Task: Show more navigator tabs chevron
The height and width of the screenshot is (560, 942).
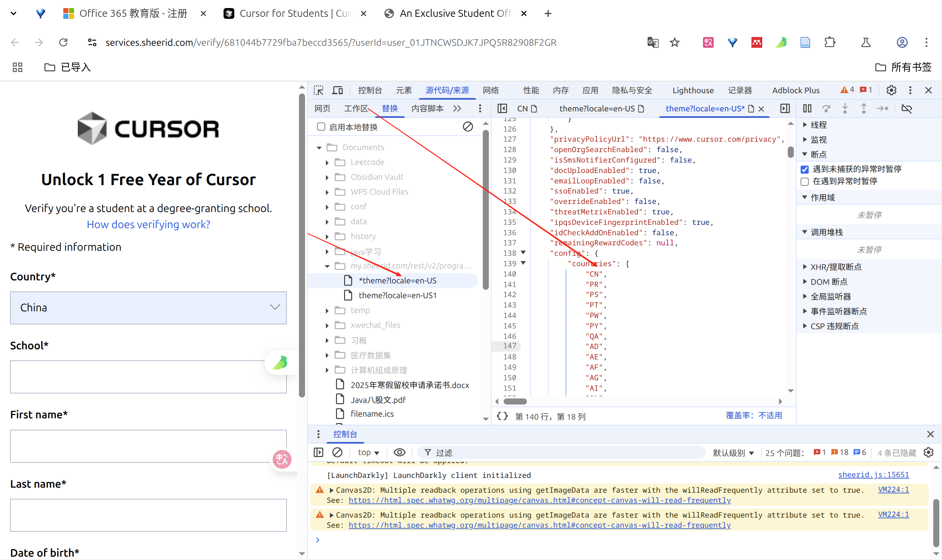Action: tap(457, 109)
